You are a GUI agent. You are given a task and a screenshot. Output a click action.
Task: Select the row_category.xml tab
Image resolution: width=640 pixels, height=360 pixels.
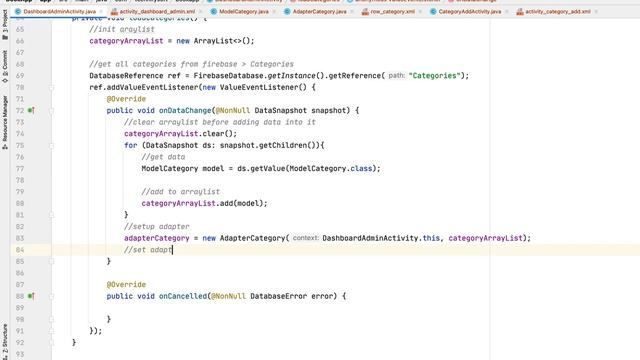coord(392,12)
